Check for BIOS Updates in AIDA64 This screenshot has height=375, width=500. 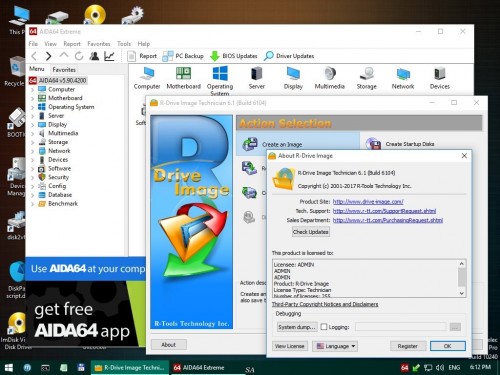pos(234,56)
